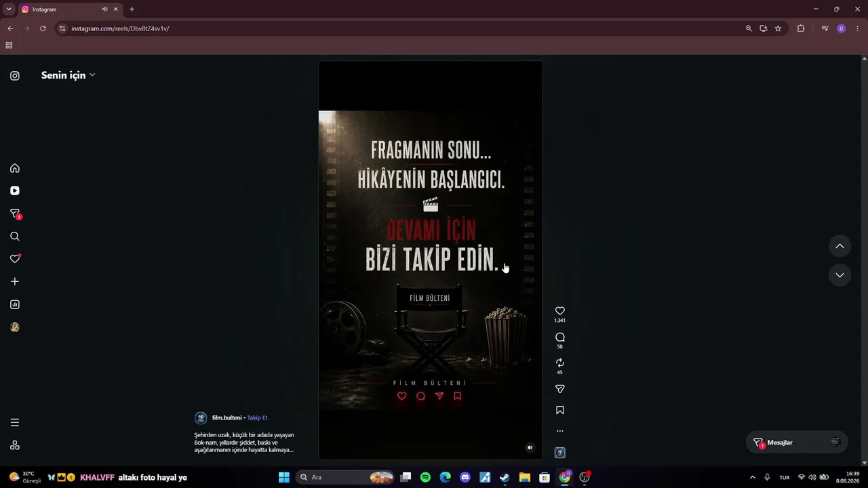
Task: Open the Chrome three-dot menu
Action: [x=859, y=28]
